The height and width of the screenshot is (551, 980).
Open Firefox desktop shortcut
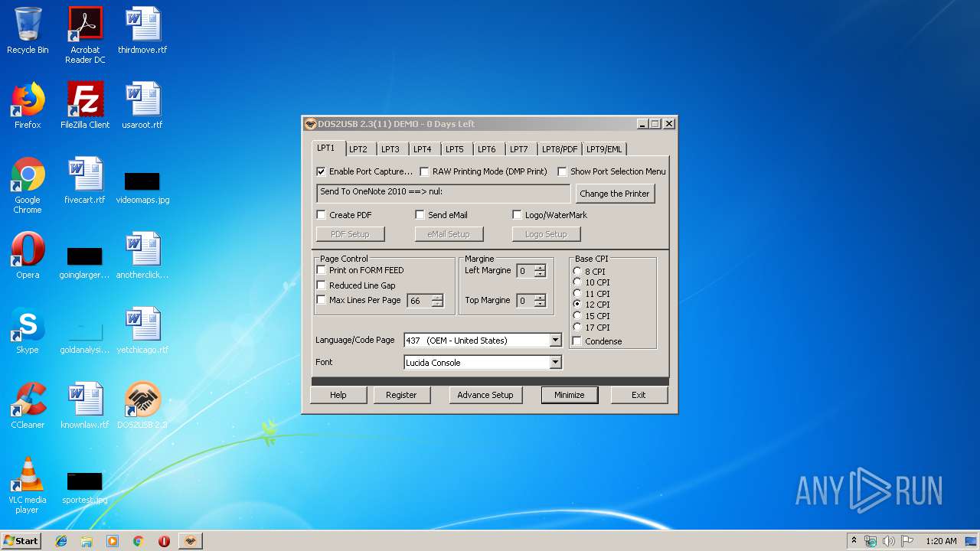(28, 106)
